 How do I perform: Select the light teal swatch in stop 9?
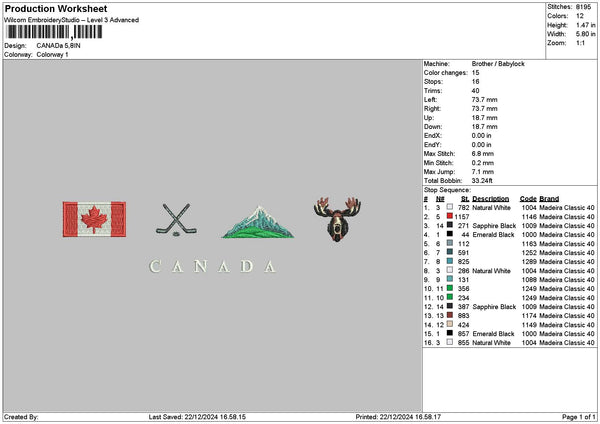[x=450, y=279]
